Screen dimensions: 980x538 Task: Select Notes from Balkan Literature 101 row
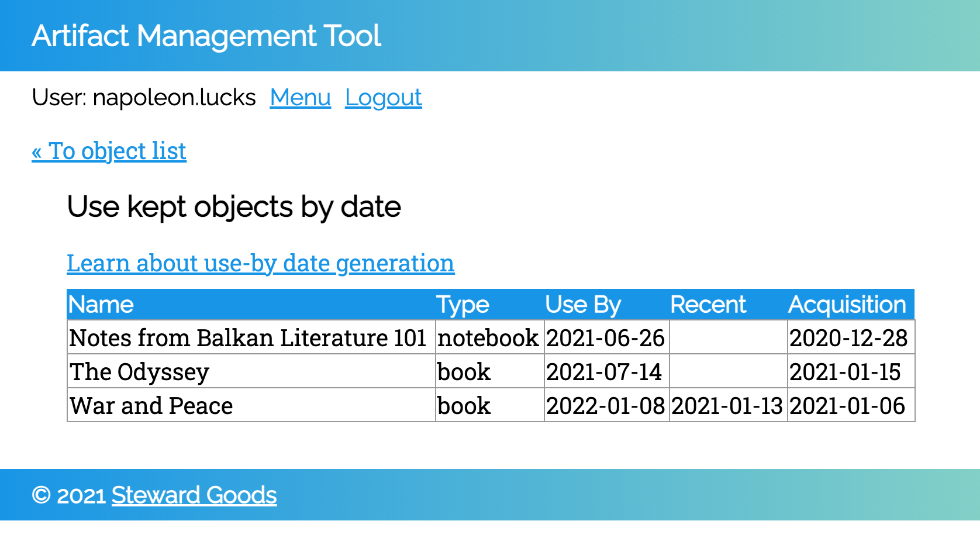(247, 338)
